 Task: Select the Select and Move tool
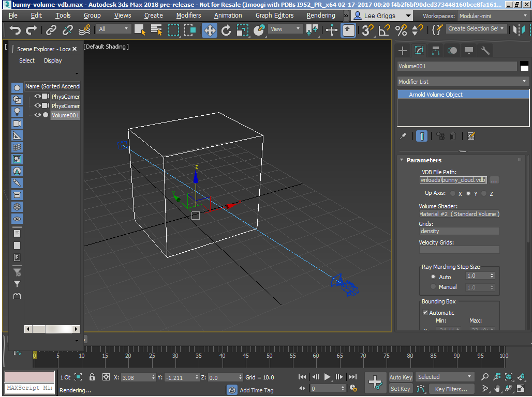pyautogui.click(x=210, y=30)
